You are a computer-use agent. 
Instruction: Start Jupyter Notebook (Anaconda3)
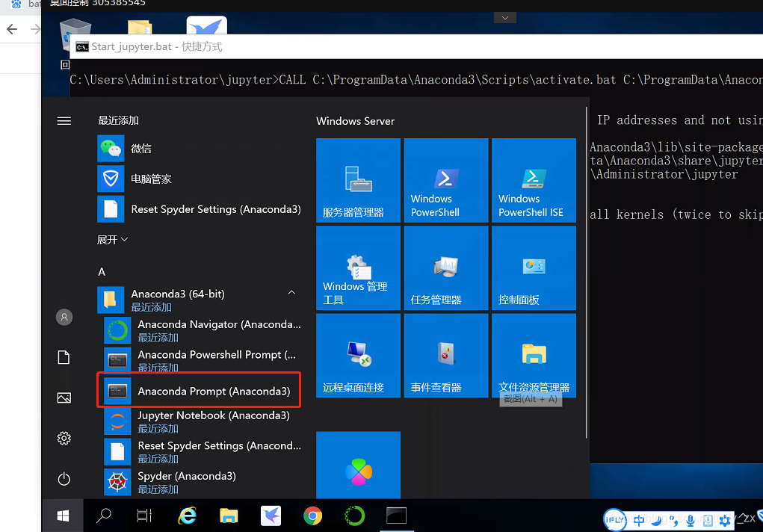pyautogui.click(x=203, y=421)
